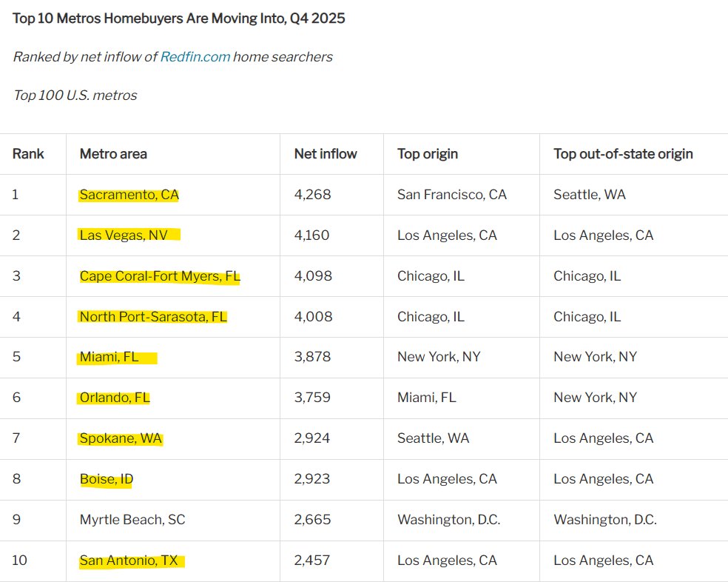Image resolution: width=728 pixels, height=582 pixels.
Task: Click the title 'Top 10 Metros Homebuyers Are Moving Into, Q4 2025'
Action: pos(179,19)
